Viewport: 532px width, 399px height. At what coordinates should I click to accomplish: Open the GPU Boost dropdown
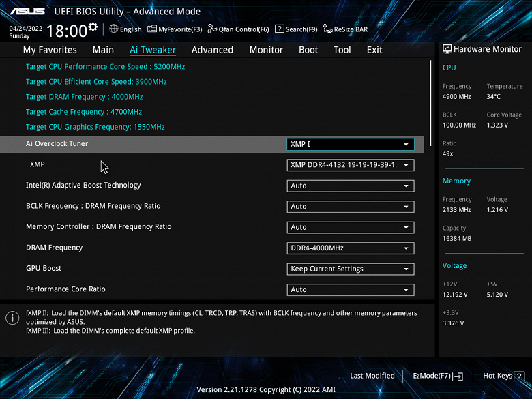pos(351,269)
